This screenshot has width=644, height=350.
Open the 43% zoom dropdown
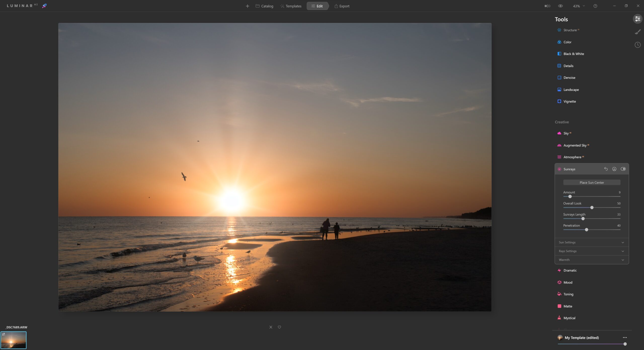579,6
